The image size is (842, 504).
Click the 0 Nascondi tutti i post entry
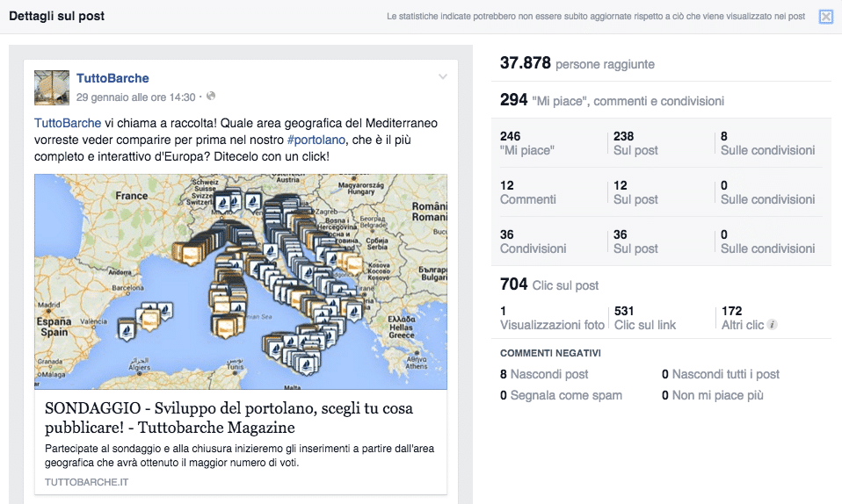721,374
